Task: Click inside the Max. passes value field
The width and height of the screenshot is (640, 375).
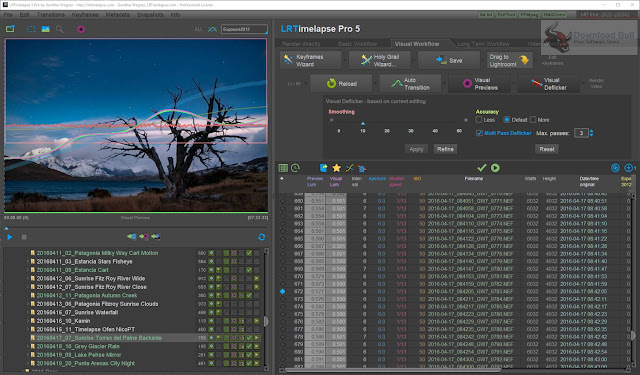Action: coord(581,133)
